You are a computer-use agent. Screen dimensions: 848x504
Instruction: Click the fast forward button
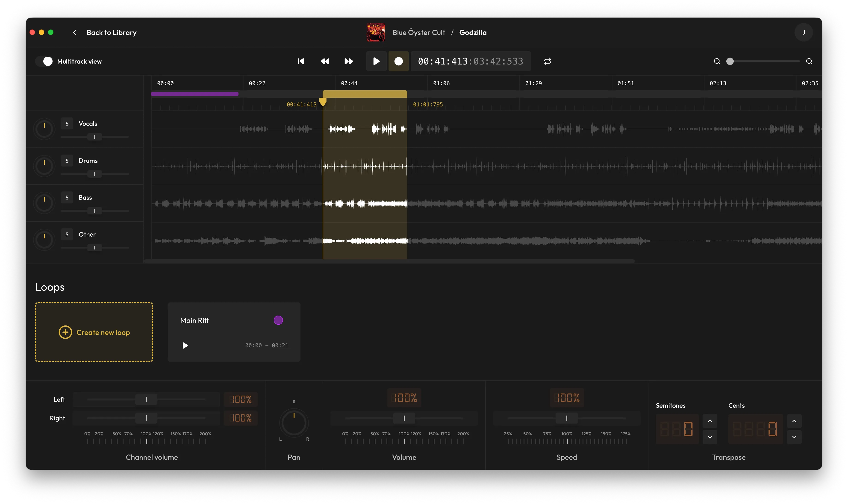[x=349, y=61]
